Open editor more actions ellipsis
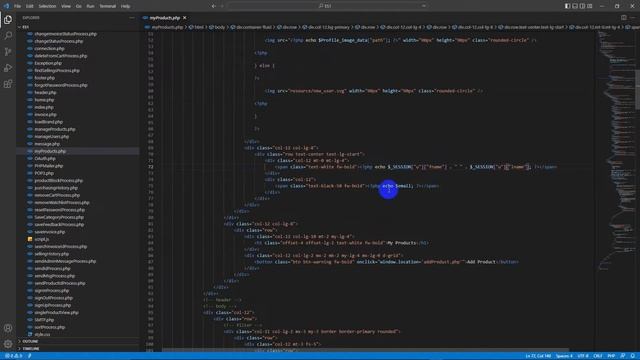Image resolution: width=640 pixels, height=360 pixels. click(633, 18)
